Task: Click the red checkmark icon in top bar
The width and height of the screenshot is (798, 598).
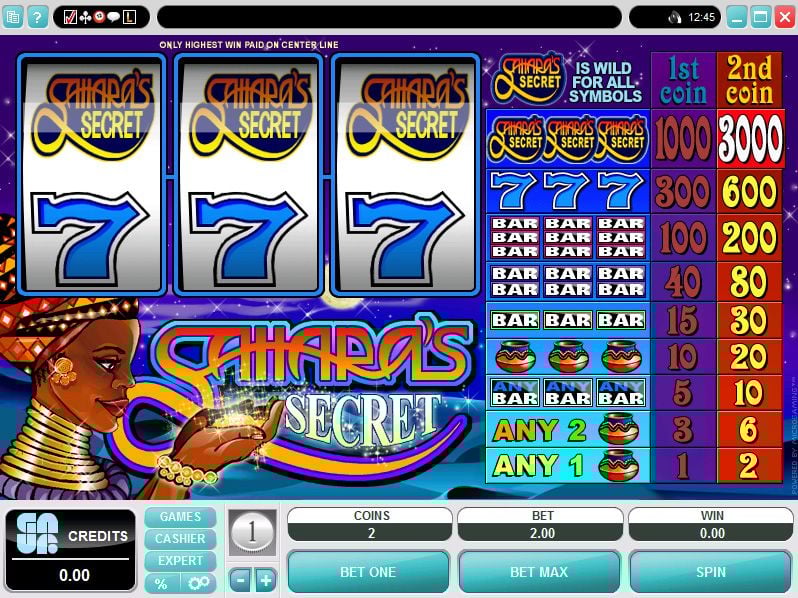Action: tap(70, 17)
